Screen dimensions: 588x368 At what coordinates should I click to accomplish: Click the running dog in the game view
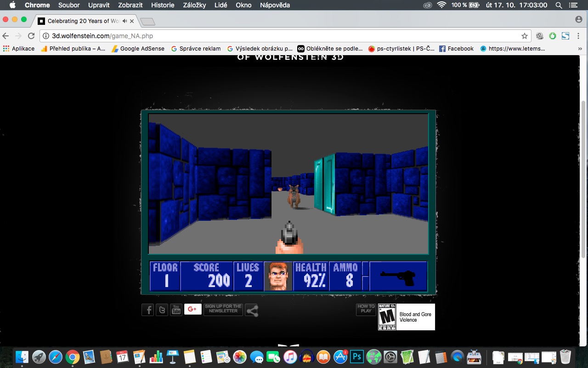pyautogui.click(x=294, y=196)
